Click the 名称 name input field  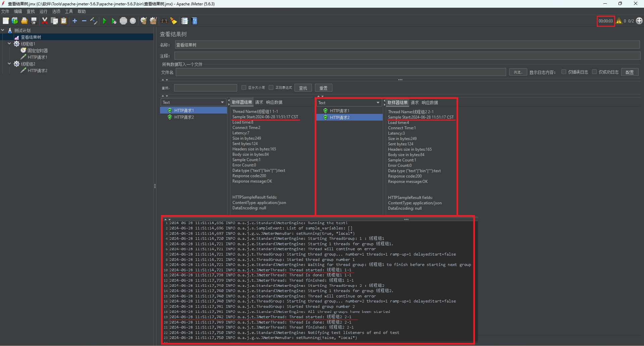click(x=407, y=45)
